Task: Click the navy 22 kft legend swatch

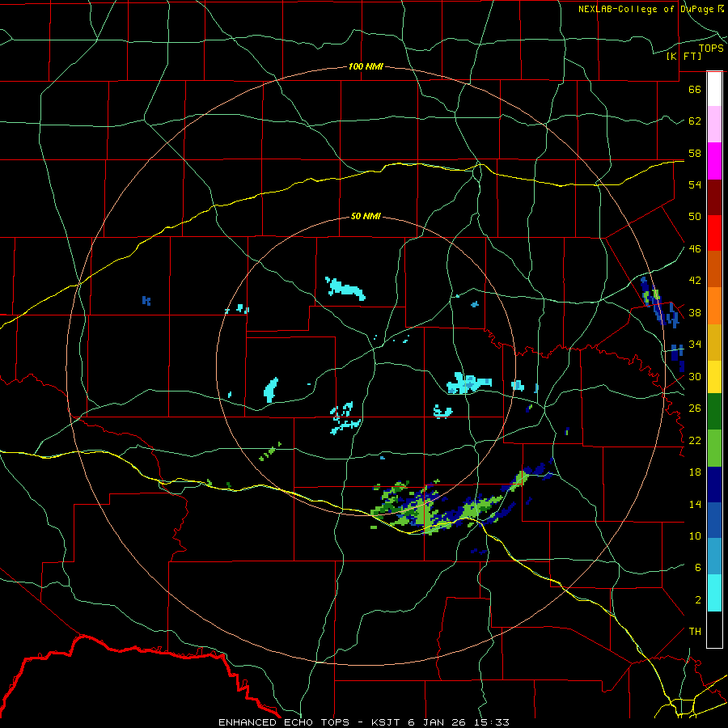Action: tap(714, 485)
